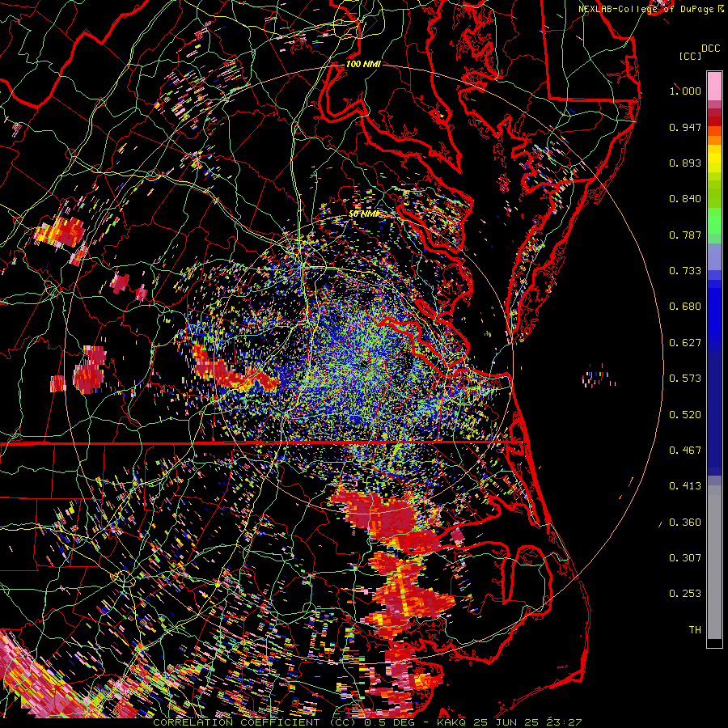
Task: Click the 0.787 scale value
Action: (685, 235)
